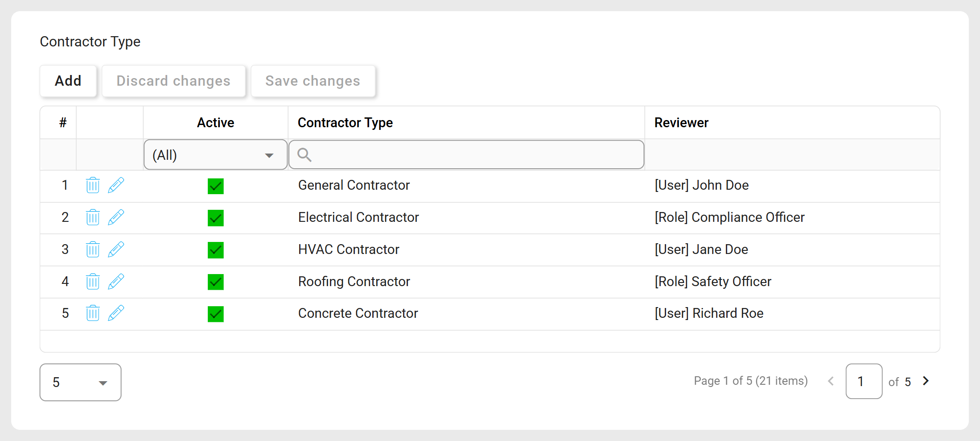Click the Discard changes button
This screenshot has width=980, height=441.
[173, 81]
